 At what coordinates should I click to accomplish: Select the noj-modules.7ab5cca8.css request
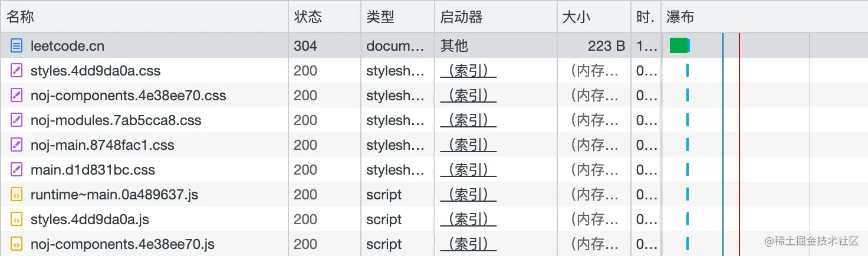pyautogui.click(x=434, y=120)
